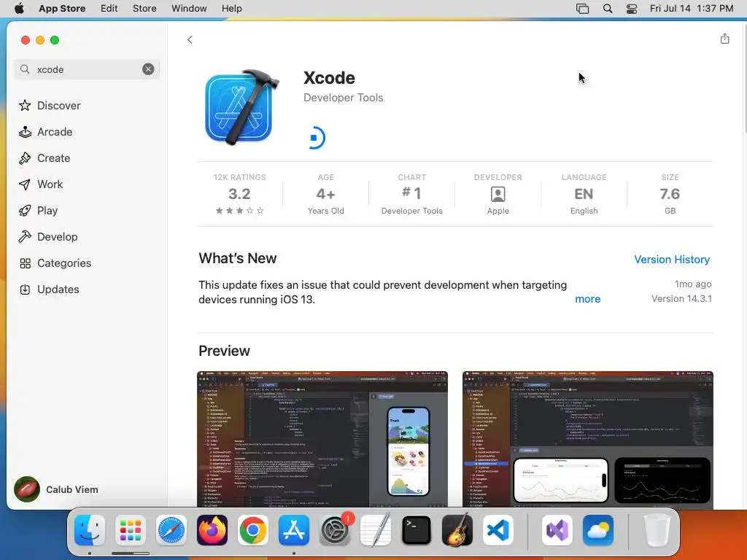Open GarageBand from the Dock

[457, 529]
